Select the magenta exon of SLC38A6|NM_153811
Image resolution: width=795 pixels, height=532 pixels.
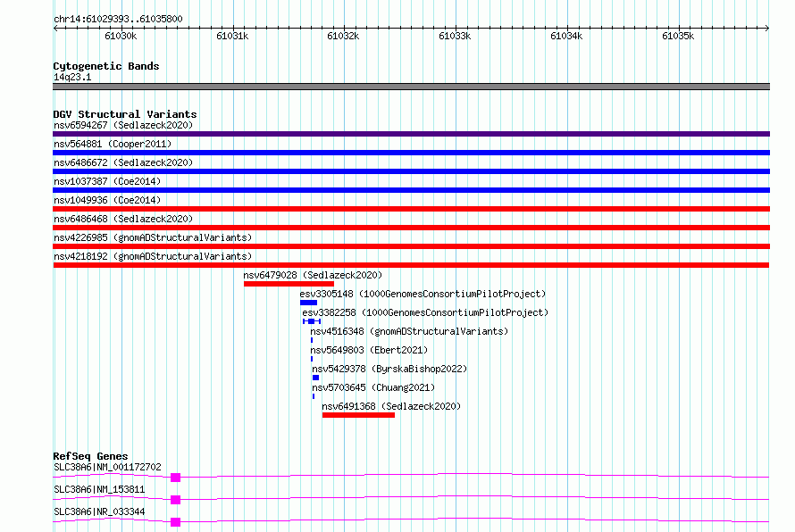point(175,500)
